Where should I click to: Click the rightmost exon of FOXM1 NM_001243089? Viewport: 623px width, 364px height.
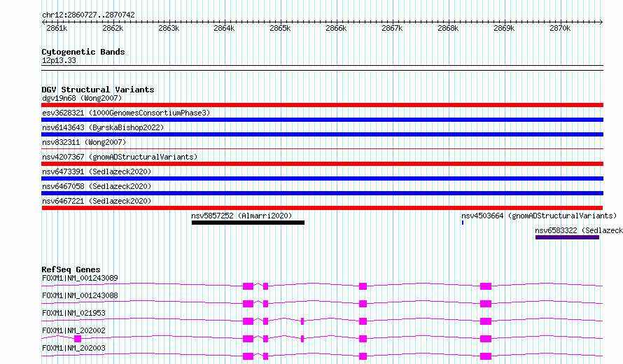tap(486, 286)
